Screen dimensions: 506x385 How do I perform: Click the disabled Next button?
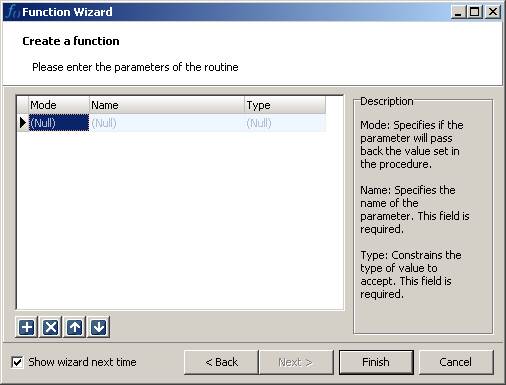tap(296, 362)
